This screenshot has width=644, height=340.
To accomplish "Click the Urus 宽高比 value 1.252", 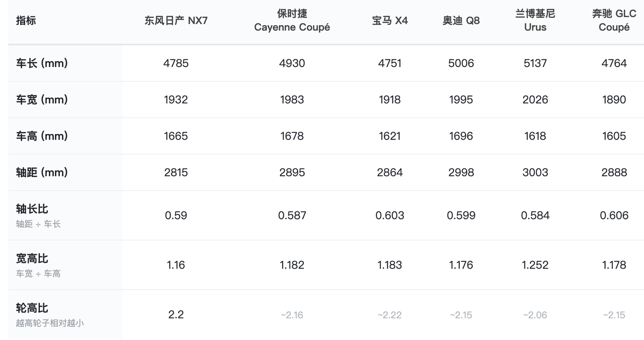I will coord(535,265).
